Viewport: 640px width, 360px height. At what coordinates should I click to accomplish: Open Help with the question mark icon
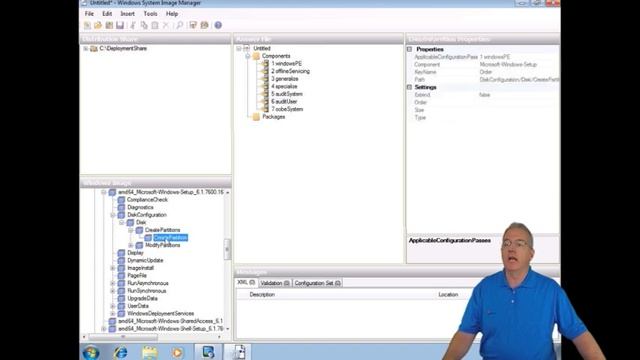tap(218, 25)
